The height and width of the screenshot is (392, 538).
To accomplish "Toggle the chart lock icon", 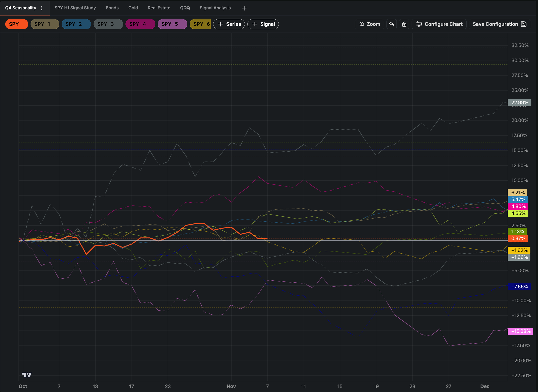I will click(404, 24).
